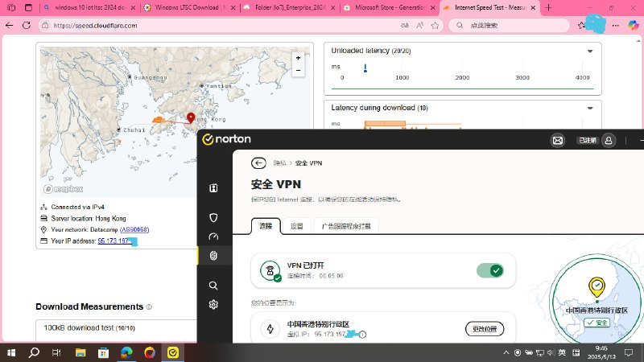
Task: Open Norton app from taskbar
Action: [173, 352]
